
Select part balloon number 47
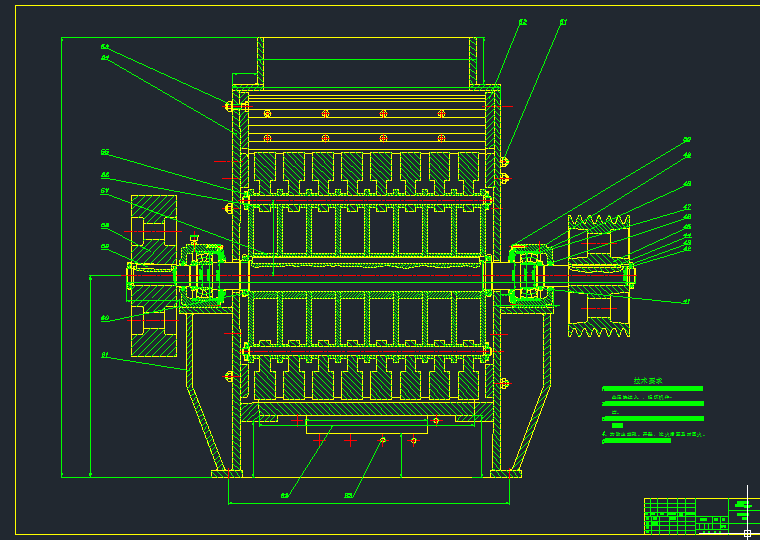pos(687,207)
